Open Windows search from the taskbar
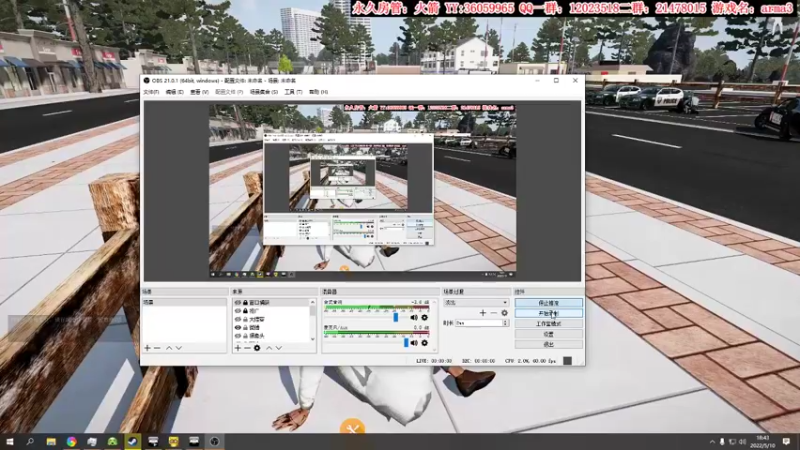 pyautogui.click(x=30, y=441)
